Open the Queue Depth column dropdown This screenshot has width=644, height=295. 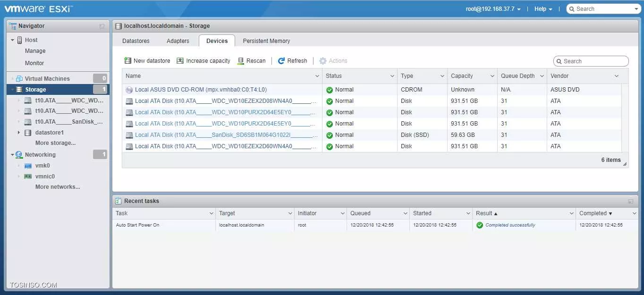point(542,76)
